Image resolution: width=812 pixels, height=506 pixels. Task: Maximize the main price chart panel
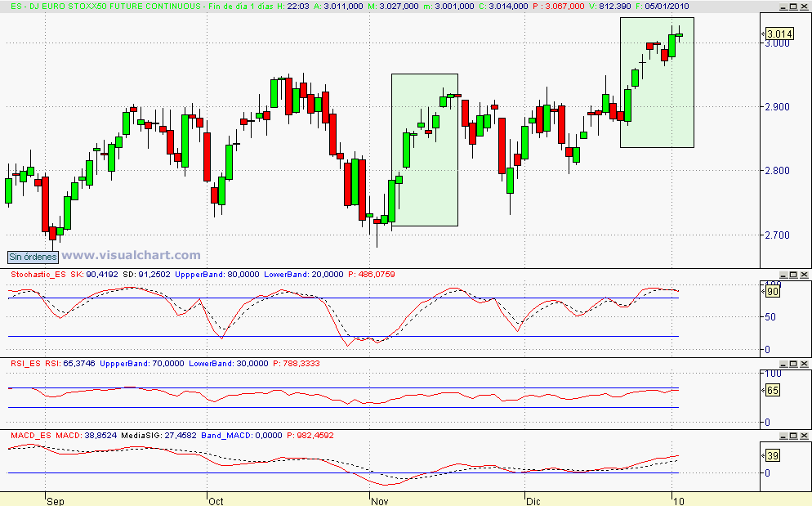click(793, 6)
